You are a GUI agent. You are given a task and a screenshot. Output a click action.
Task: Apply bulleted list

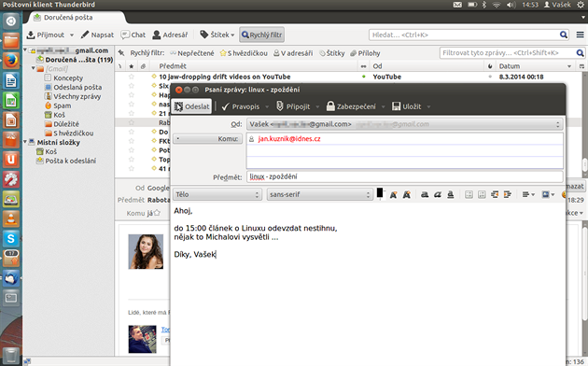[x=469, y=194]
